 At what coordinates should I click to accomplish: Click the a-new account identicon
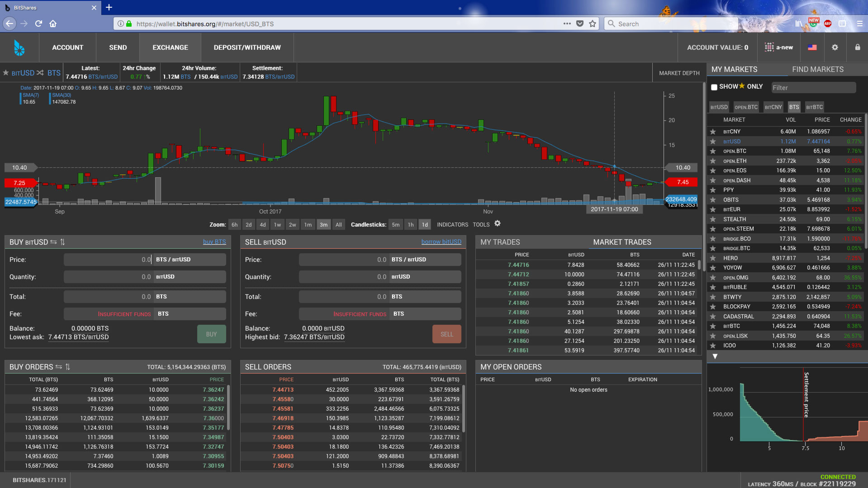769,47
